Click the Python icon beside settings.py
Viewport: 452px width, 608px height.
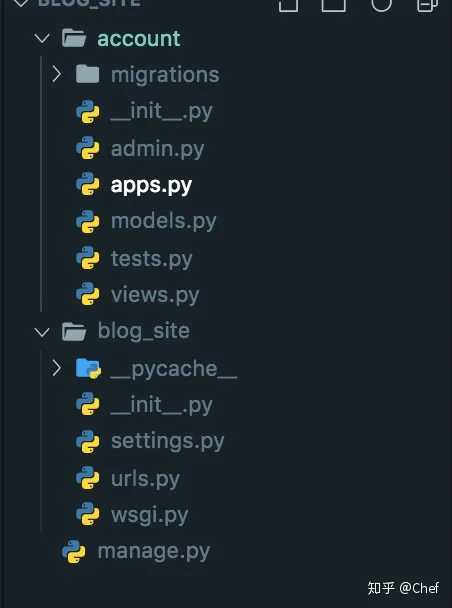pyautogui.click(x=88, y=441)
